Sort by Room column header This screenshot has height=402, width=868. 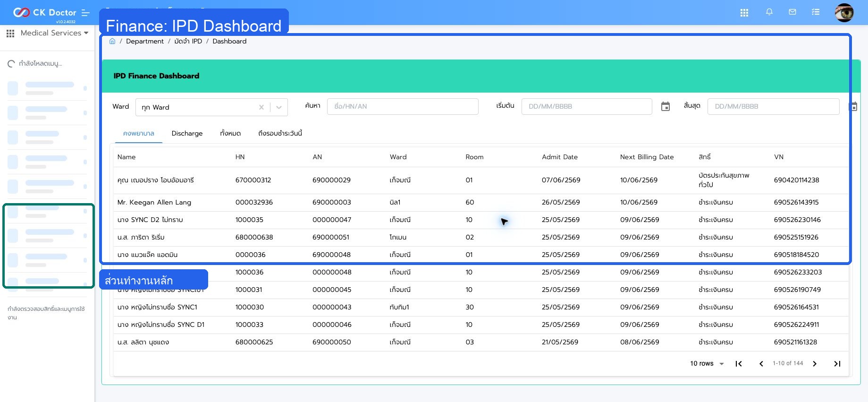pyautogui.click(x=474, y=157)
